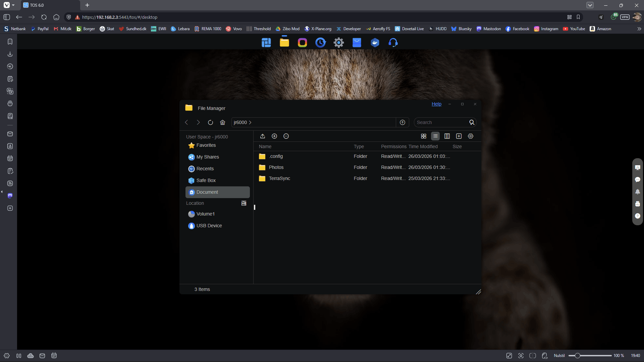Toggle the VPN badge in the address bar
This screenshot has height=362, width=644.
pyautogui.click(x=625, y=17)
